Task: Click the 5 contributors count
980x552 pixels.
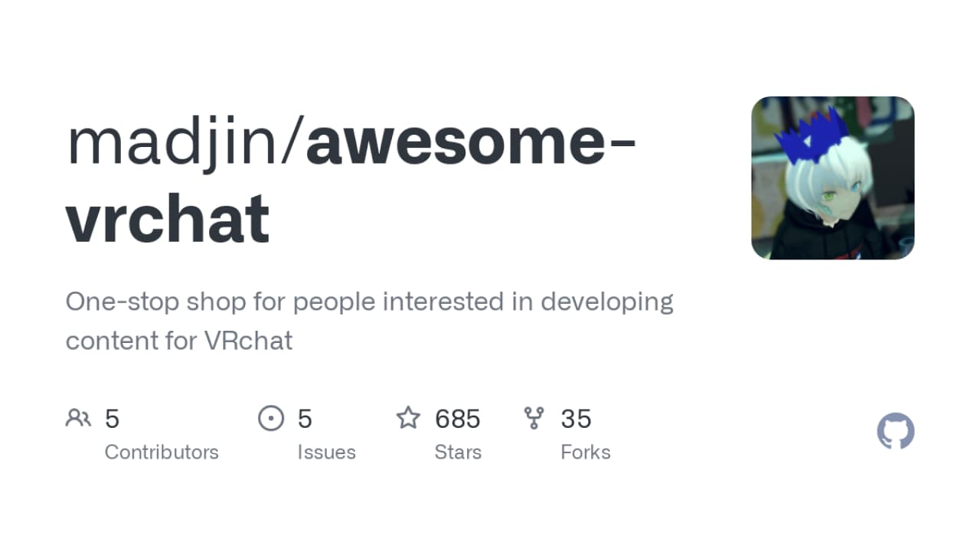Action: [113, 419]
